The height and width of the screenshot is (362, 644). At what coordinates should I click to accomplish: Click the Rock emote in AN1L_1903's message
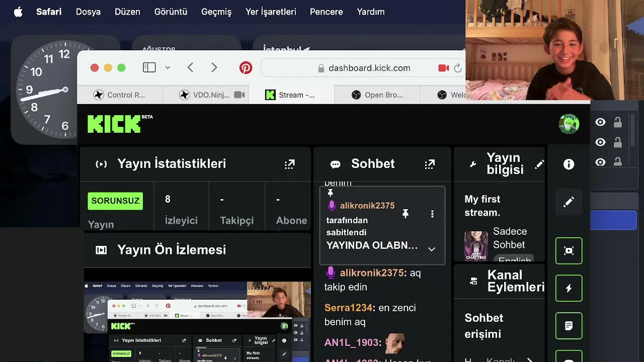click(395, 343)
